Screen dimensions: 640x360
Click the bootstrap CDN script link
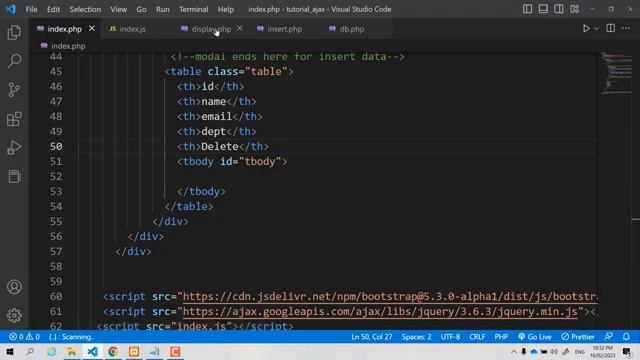390,297
